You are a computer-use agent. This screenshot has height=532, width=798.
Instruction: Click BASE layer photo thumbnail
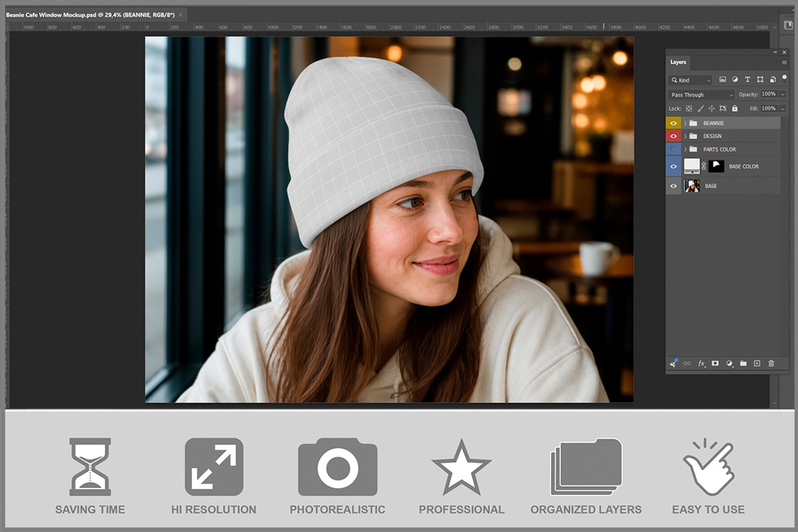click(692, 186)
